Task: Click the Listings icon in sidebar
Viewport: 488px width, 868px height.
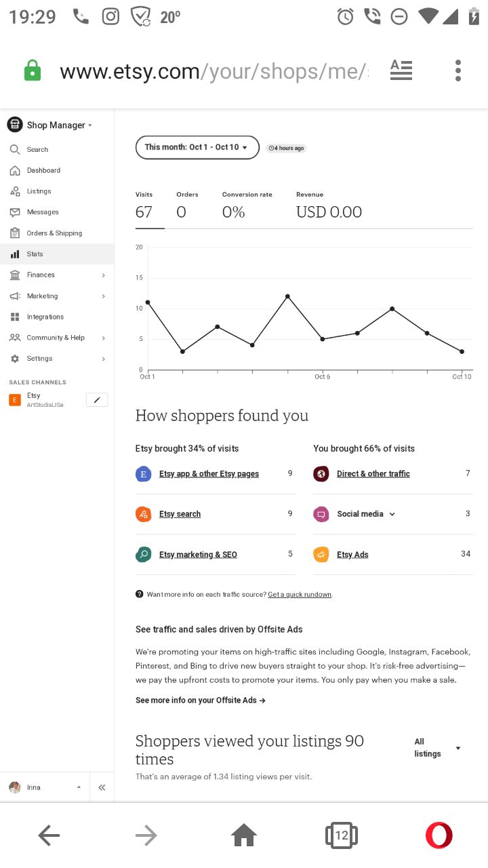Action: (15, 191)
